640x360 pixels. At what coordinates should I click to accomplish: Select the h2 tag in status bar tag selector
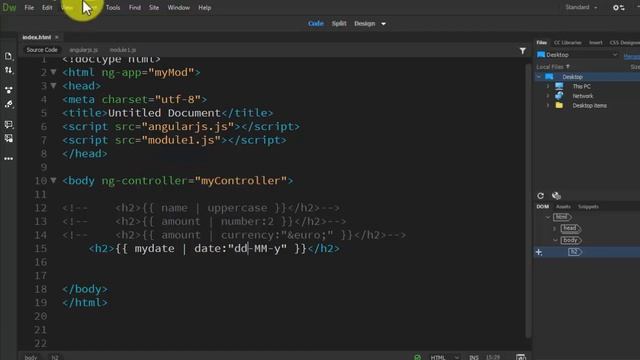[55, 357]
